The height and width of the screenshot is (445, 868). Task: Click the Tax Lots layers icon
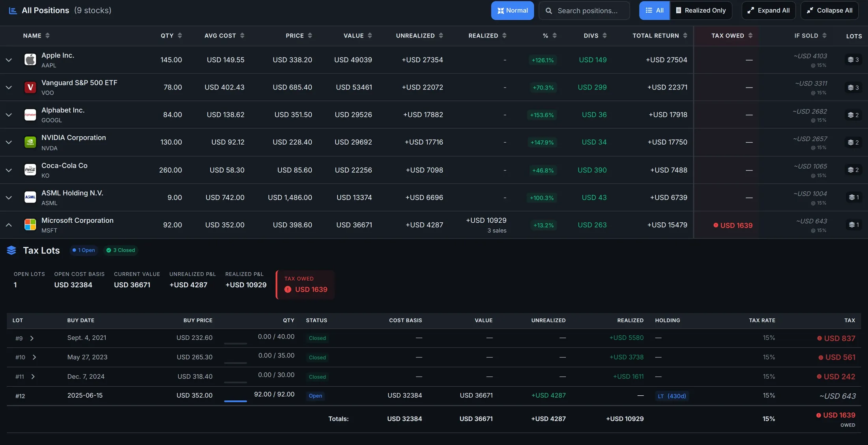11,250
